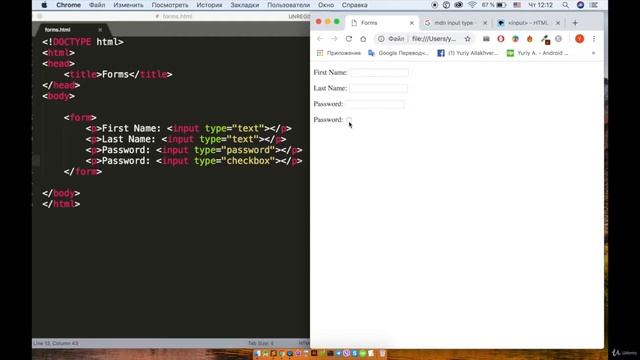This screenshot has width=640, height=360.
Task: Open Notification Center icon
Action: [x=594, y=5]
